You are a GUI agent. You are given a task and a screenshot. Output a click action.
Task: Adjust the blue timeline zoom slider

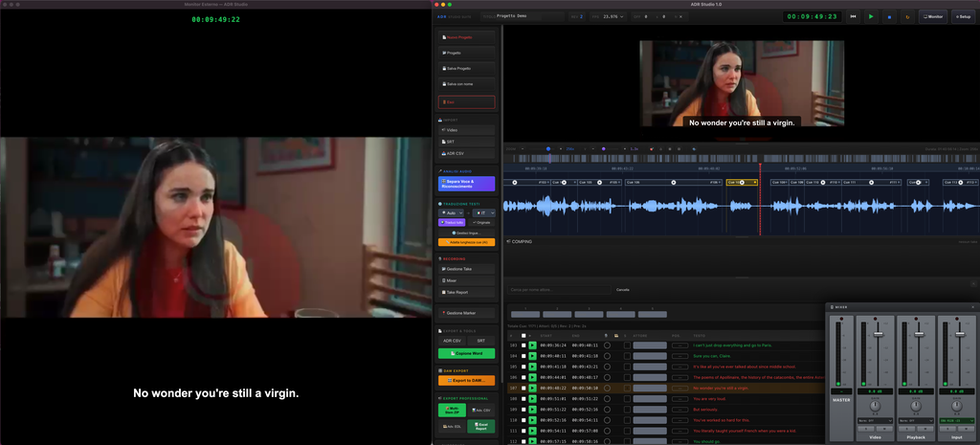pyautogui.click(x=548, y=148)
